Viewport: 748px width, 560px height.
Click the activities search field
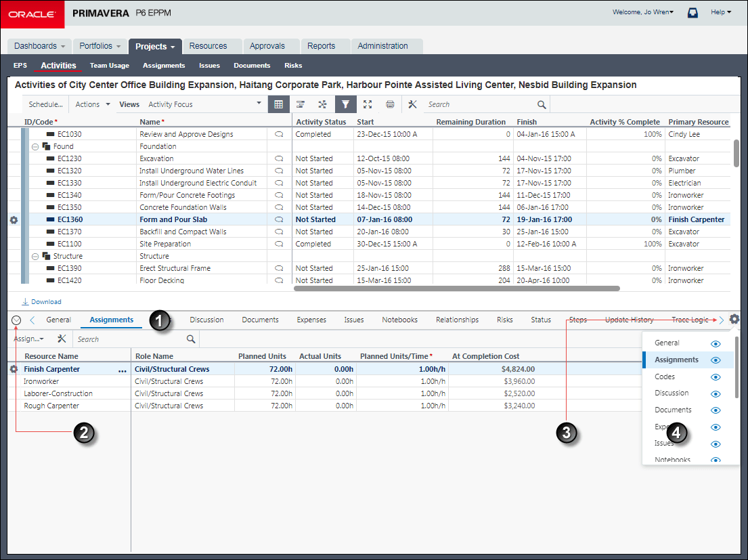pos(481,104)
